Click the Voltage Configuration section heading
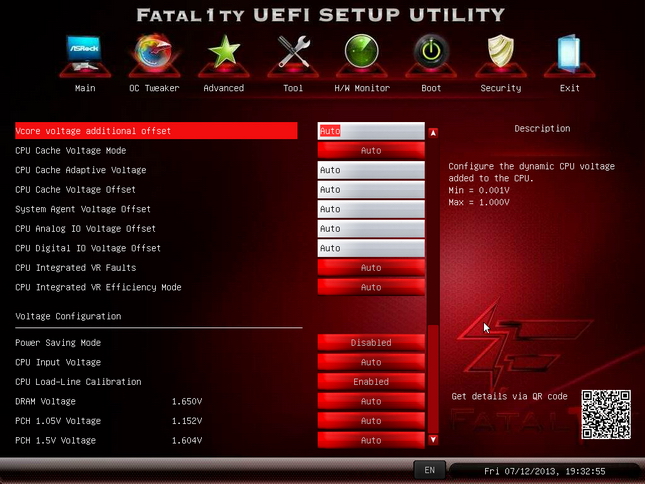645x484 pixels. coord(68,316)
